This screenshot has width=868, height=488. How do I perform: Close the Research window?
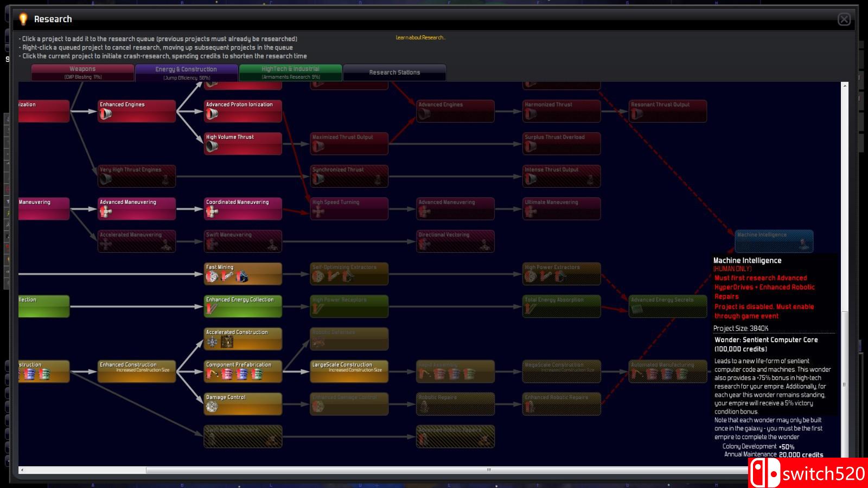(844, 20)
